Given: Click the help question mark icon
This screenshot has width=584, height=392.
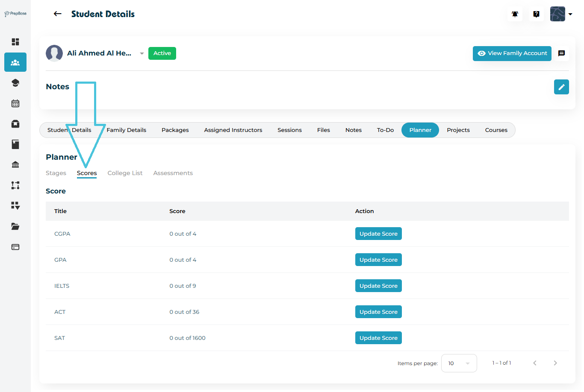Looking at the screenshot, I should click(x=536, y=14).
